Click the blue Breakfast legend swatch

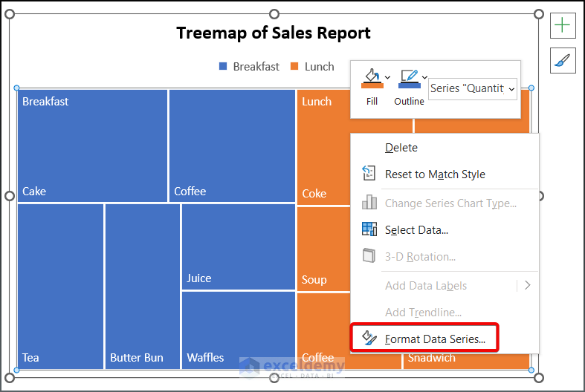click(x=223, y=67)
